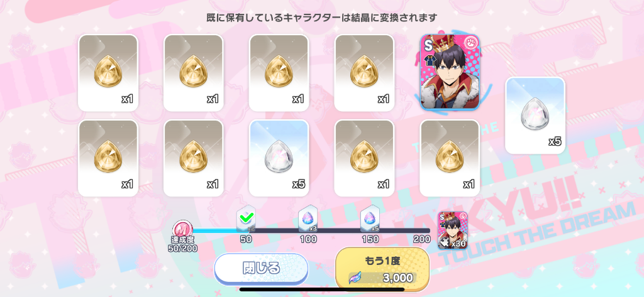Open the x30 character reward at milestone 200
Image resolution: width=644 pixels, height=297 pixels.
452,230
